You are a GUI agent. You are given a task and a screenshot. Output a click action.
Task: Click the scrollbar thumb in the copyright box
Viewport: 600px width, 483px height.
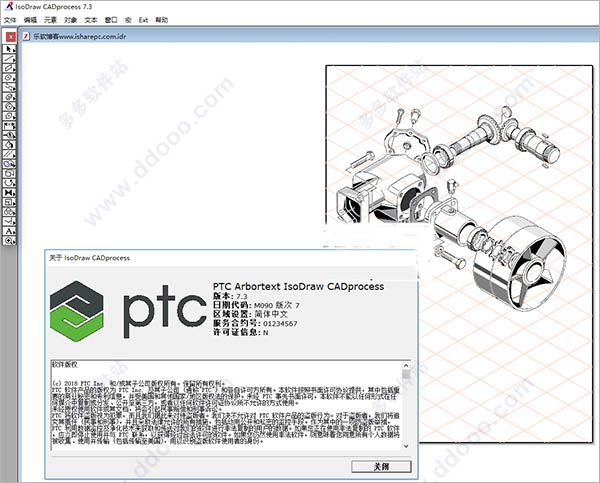click(406, 374)
